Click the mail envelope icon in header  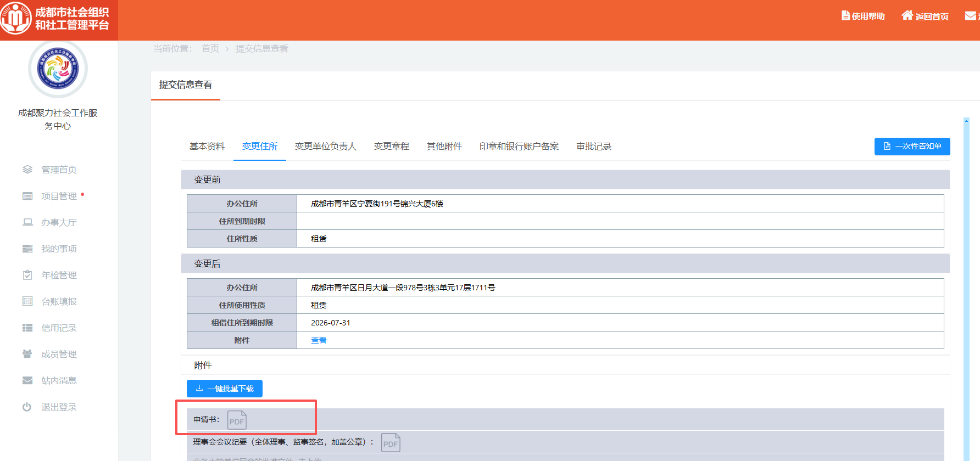970,16
